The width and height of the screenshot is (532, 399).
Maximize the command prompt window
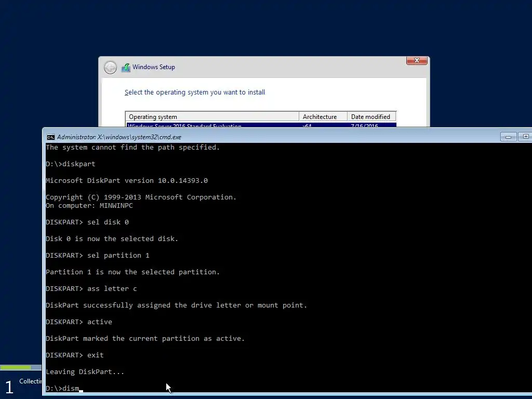coord(525,137)
